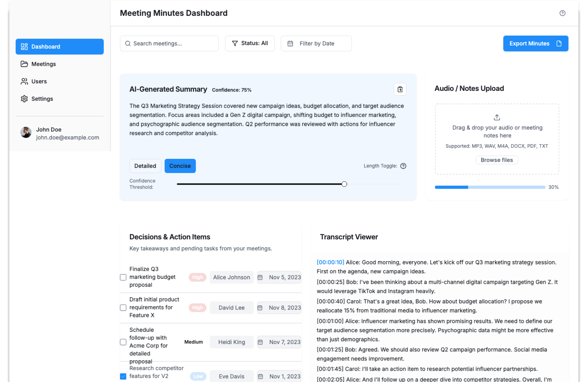
Task: Click the help icon in the header
Action: (562, 13)
